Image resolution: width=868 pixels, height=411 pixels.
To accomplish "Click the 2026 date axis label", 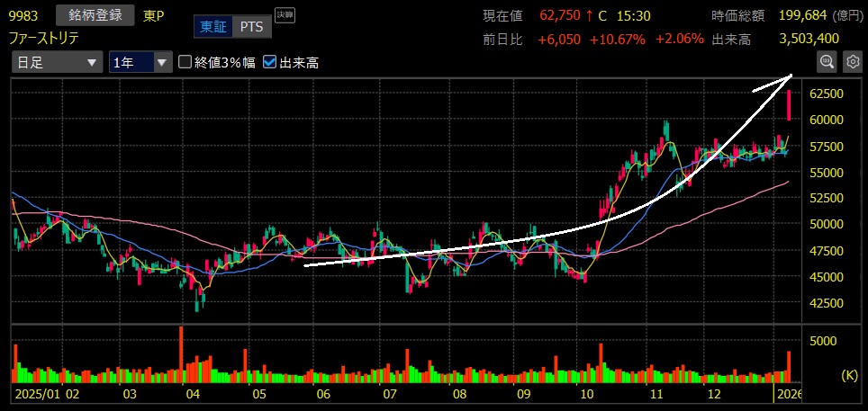I will [x=787, y=395].
